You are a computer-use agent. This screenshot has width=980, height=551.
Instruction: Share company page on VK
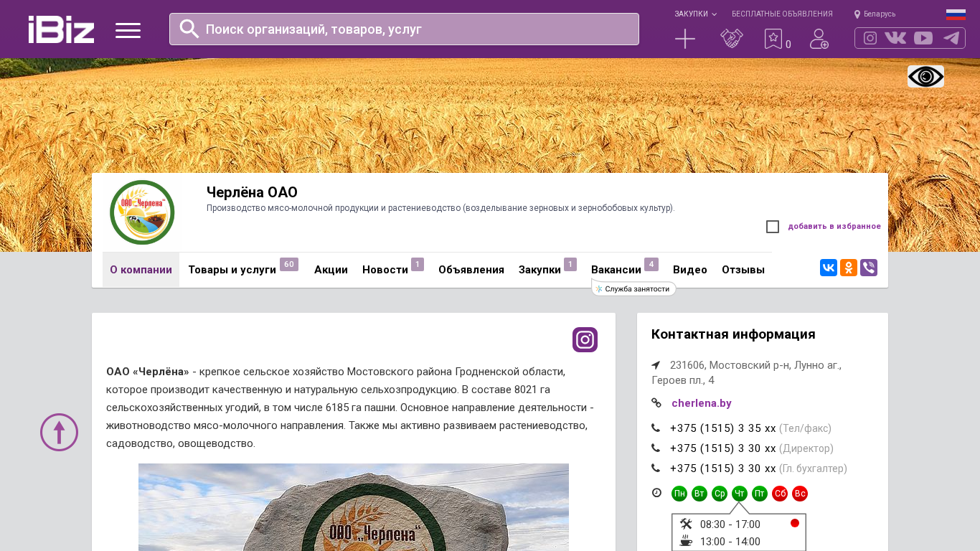pos(829,268)
